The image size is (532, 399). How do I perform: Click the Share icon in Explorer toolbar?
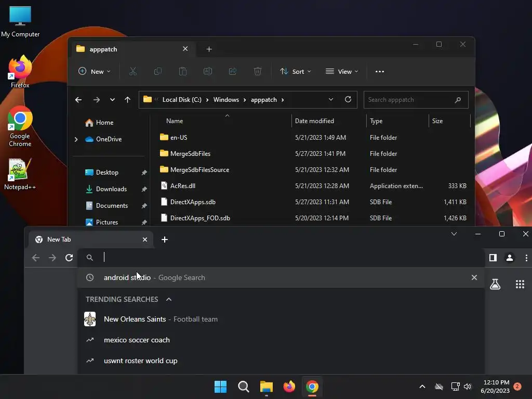tap(233, 72)
